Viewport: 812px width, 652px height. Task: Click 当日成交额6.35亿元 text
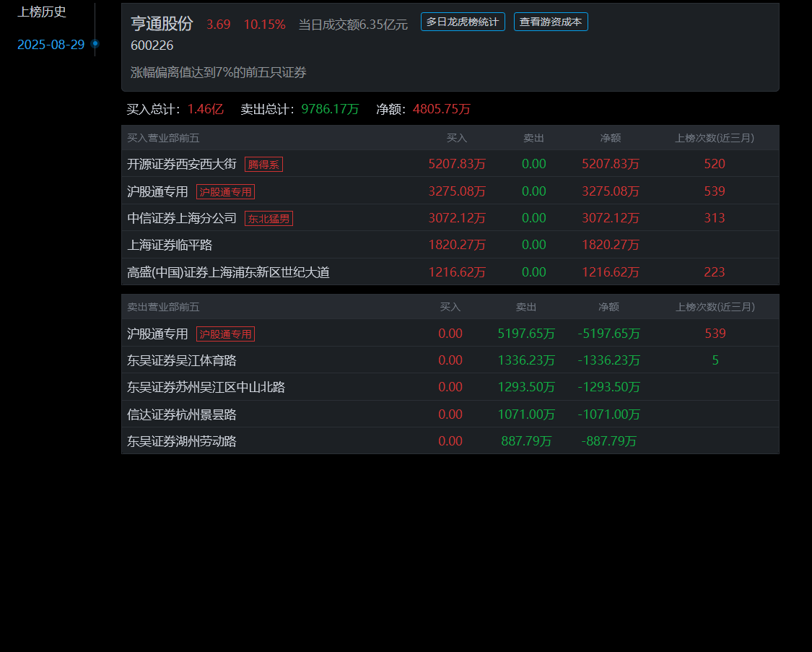point(353,25)
